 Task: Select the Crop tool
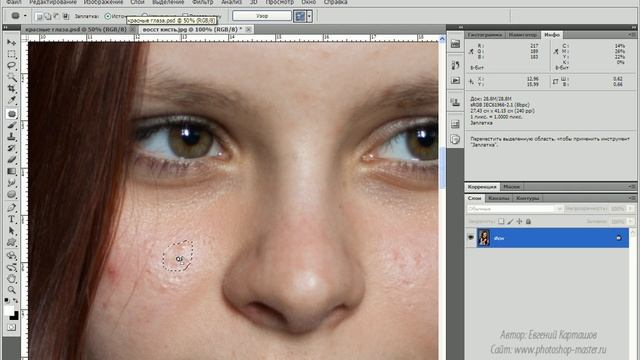click(11, 89)
